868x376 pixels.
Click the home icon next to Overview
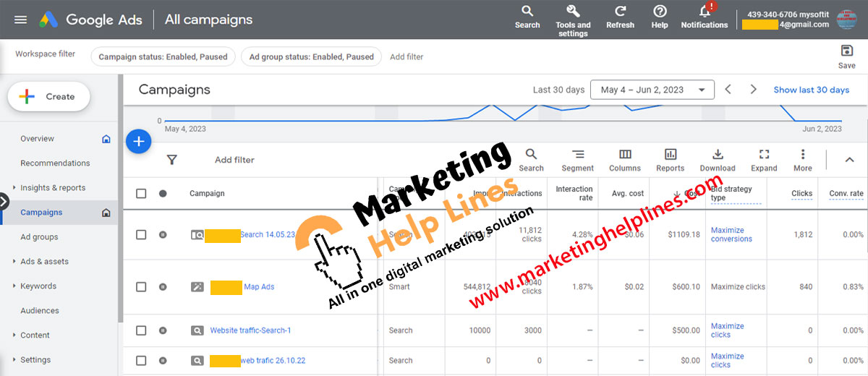pyautogui.click(x=106, y=139)
